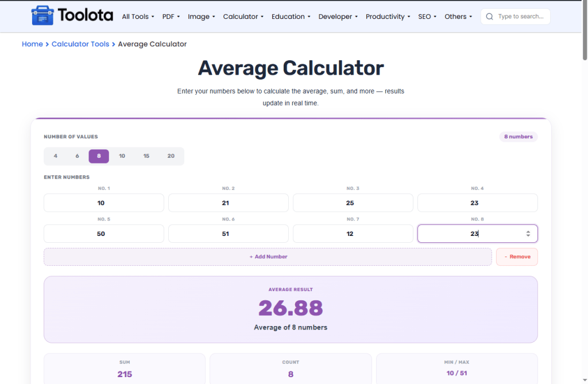The image size is (588, 384).
Task: Click the NO. 5 field containing 50
Action: pos(104,234)
